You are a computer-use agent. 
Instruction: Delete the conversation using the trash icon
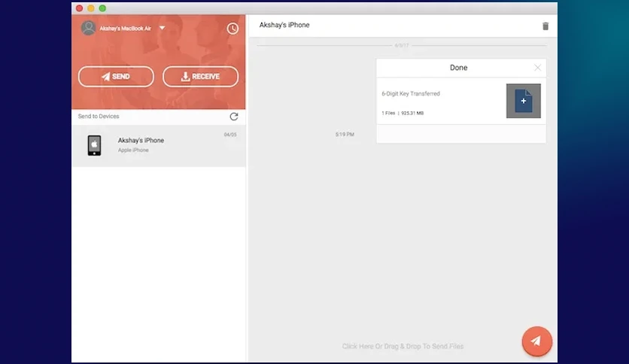click(x=545, y=26)
